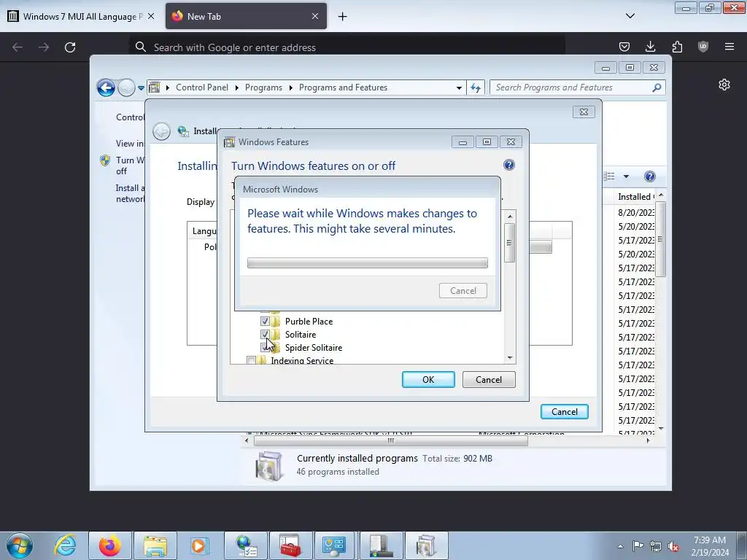
Task: Click the taskbar clock 7:39 AM
Action: click(710, 546)
